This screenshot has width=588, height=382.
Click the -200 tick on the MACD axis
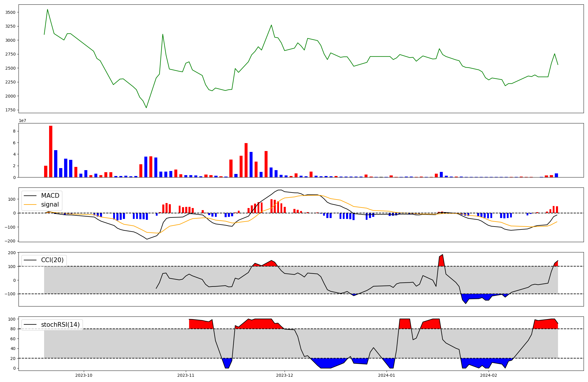click(x=9, y=241)
